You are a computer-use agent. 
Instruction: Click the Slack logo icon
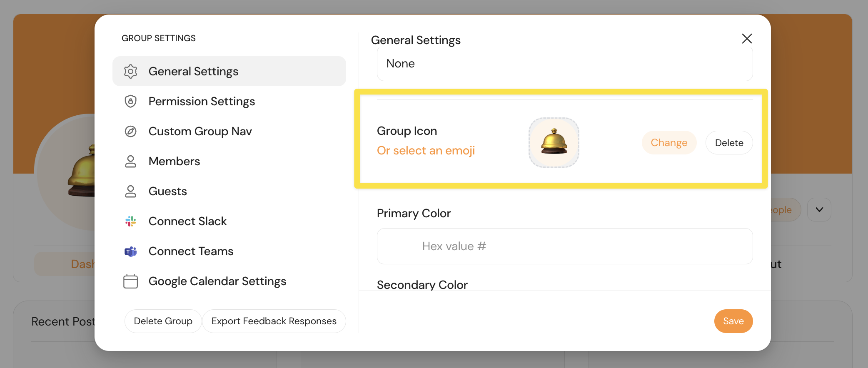point(131,221)
